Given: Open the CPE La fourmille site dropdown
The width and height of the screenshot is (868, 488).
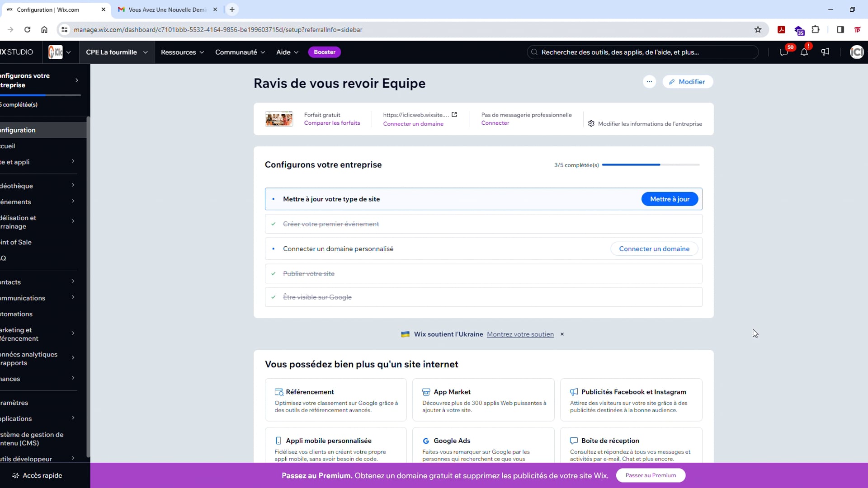Looking at the screenshot, I should [117, 52].
